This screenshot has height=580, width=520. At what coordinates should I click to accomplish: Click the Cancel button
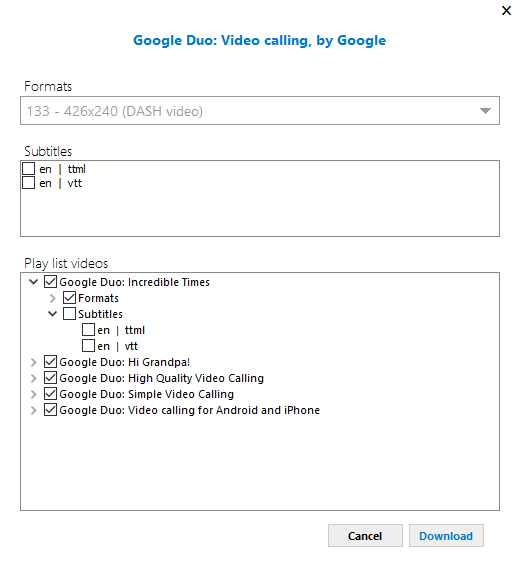tap(365, 536)
